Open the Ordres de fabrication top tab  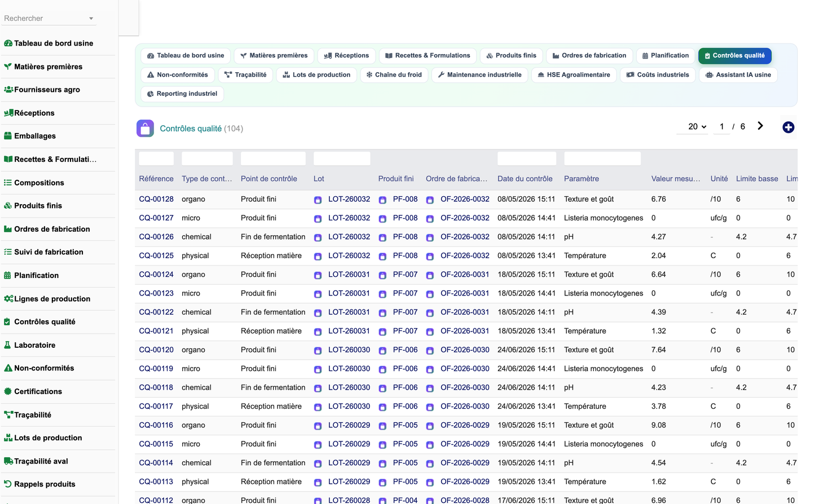click(589, 56)
